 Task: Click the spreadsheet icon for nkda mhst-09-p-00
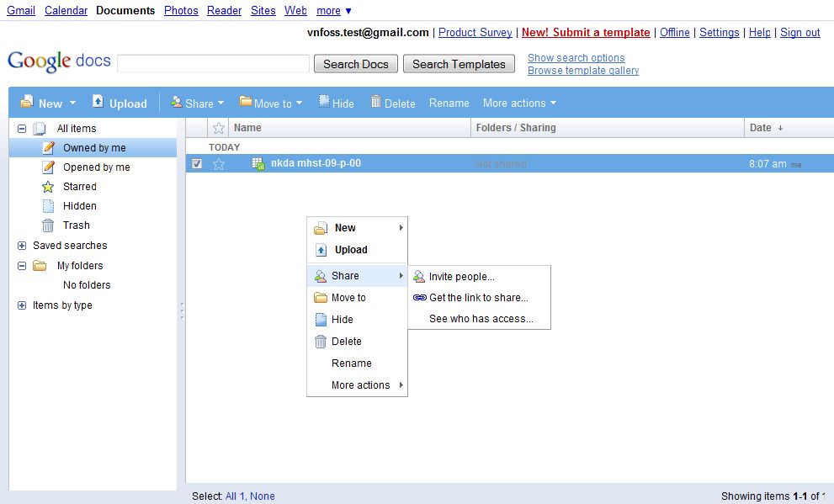tap(259, 163)
